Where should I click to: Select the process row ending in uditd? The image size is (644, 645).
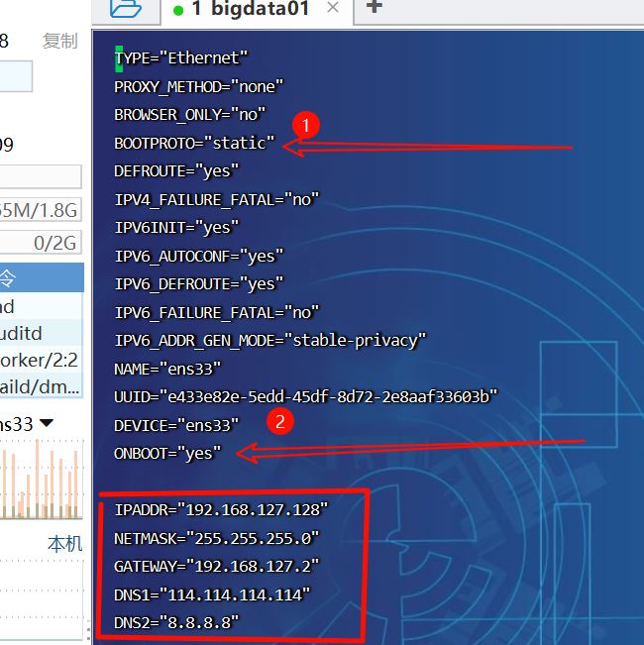point(42,333)
